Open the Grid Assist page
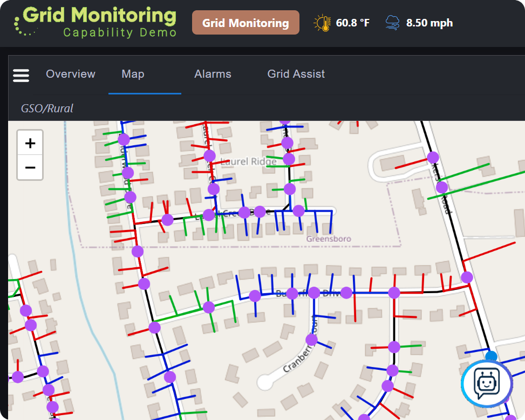The width and height of the screenshot is (525, 420). (296, 74)
